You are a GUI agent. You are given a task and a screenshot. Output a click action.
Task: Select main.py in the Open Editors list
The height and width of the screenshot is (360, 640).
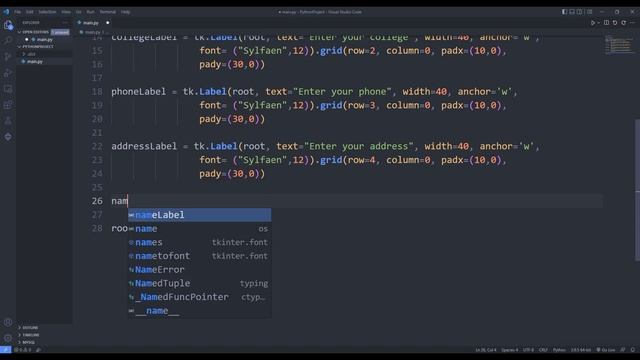pos(45,40)
